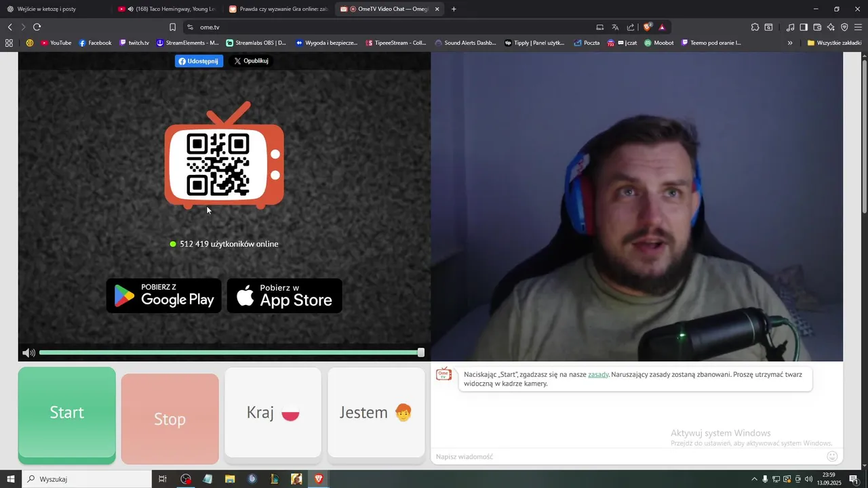This screenshot has width=868, height=488.
Task: Click the translate page icon
Action: point(615,27)
